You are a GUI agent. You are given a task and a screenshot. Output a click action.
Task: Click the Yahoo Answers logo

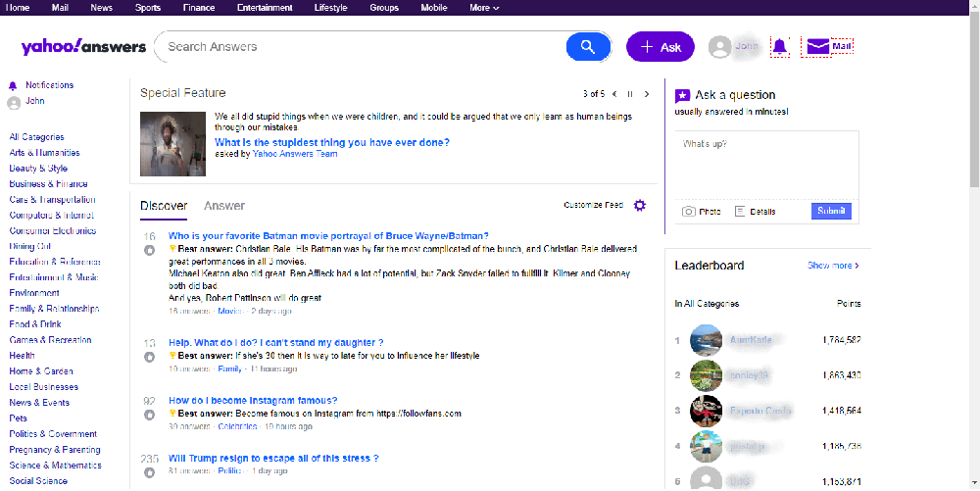[83, 47]
